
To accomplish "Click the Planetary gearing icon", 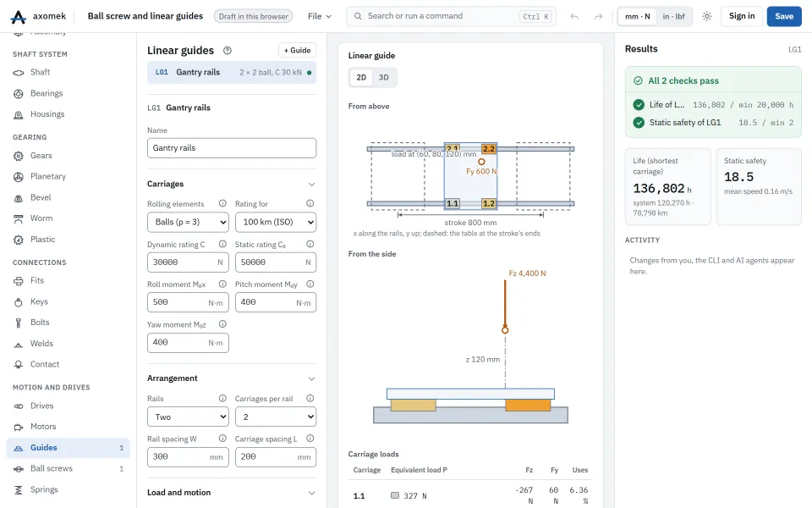I will [x=18, y=177].
